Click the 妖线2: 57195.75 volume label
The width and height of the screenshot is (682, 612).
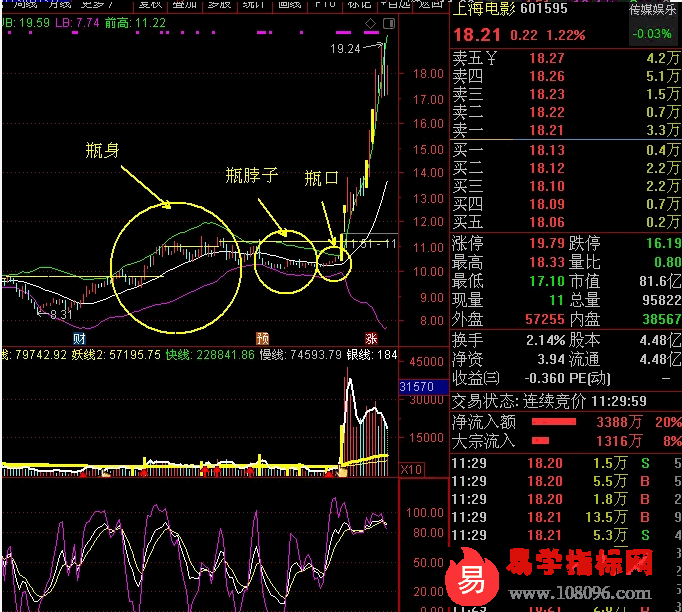pyautogui.click(x=116, y=355)
